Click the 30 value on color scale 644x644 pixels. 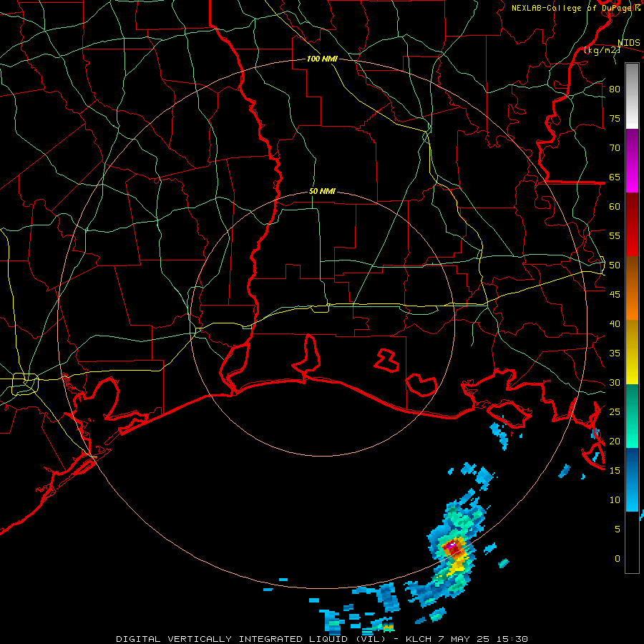615,383
